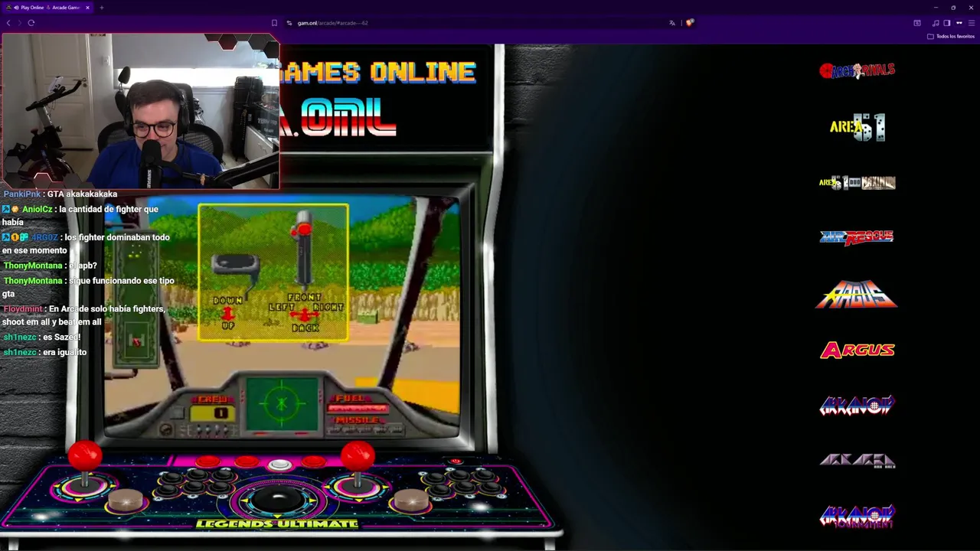Click chat username AniolCz
Viewport: 980px width, 551px height.
[37, 210]
